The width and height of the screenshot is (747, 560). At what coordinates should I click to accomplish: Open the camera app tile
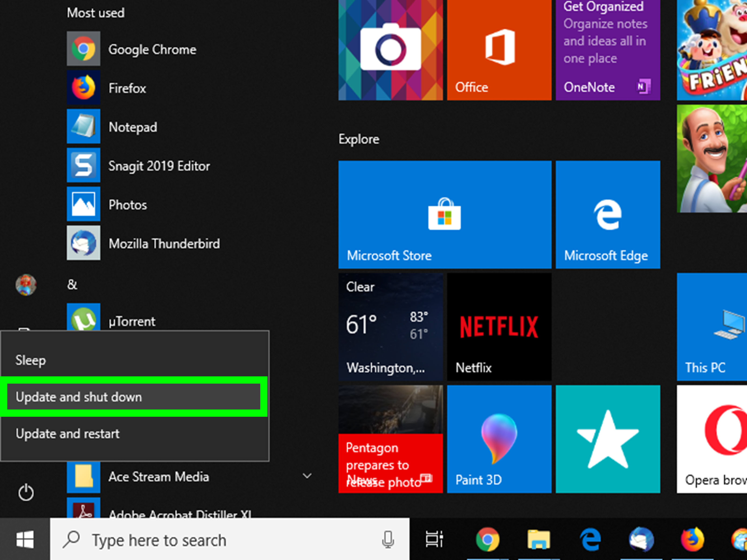(x=390, y=50)
